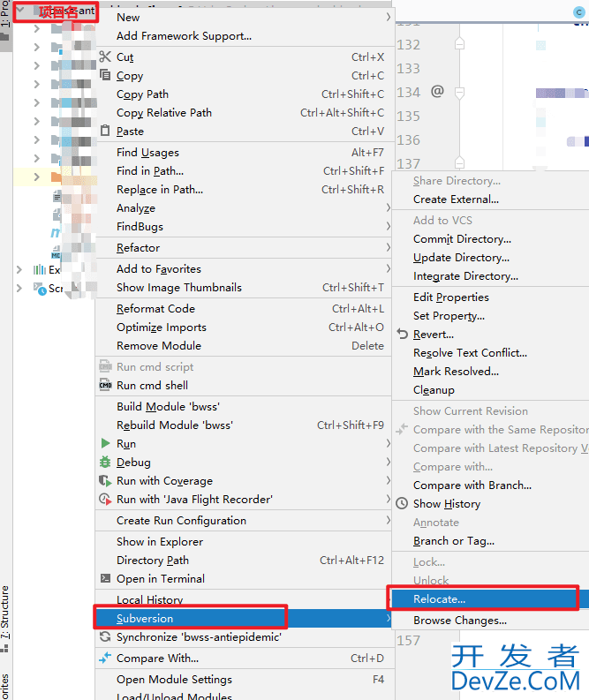The width and height of the screenshot is (589, 700).
Task: Open the Subversion submenu
Action: [x=245, y=618]
